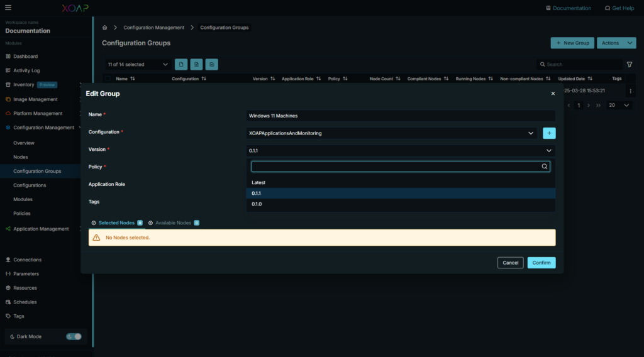Image resolution: width=644 pixels, height=357 pixels.
Task: Click into the Name text field
Action: (401, 116)
